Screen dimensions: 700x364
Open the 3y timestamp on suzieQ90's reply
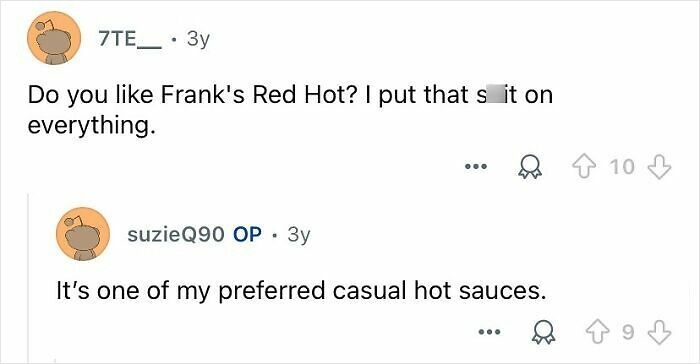pos(299,235)
